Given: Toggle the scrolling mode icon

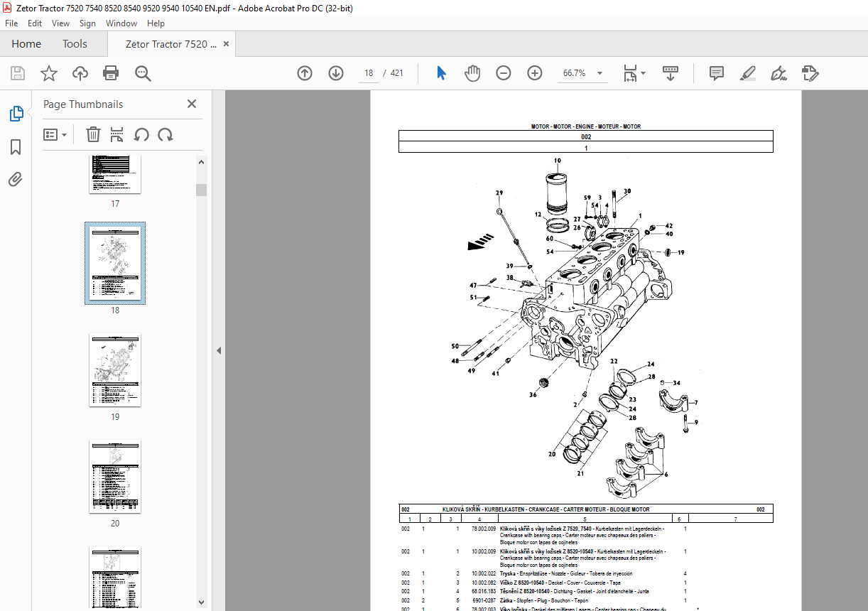Looking at the screenshot, I should pos(671,73).
